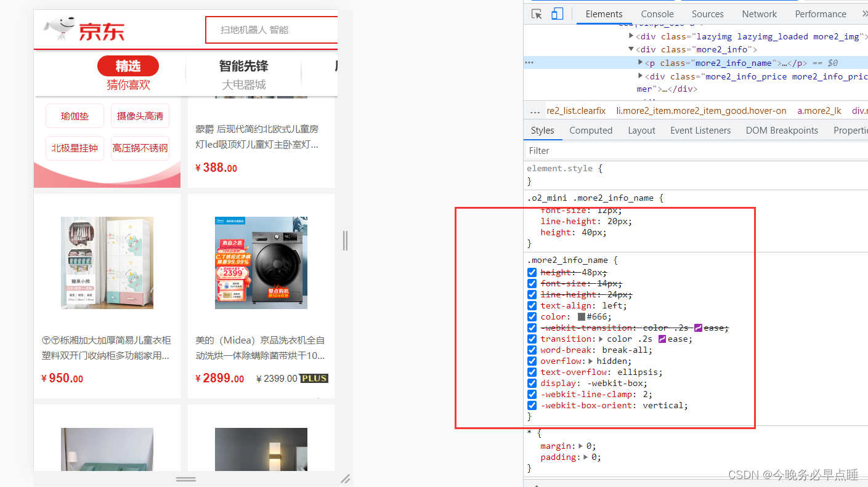The width and height of the screenshot is (868, 487).
Task: Open the Layout sidebar tab
Action: coord(641,131)
